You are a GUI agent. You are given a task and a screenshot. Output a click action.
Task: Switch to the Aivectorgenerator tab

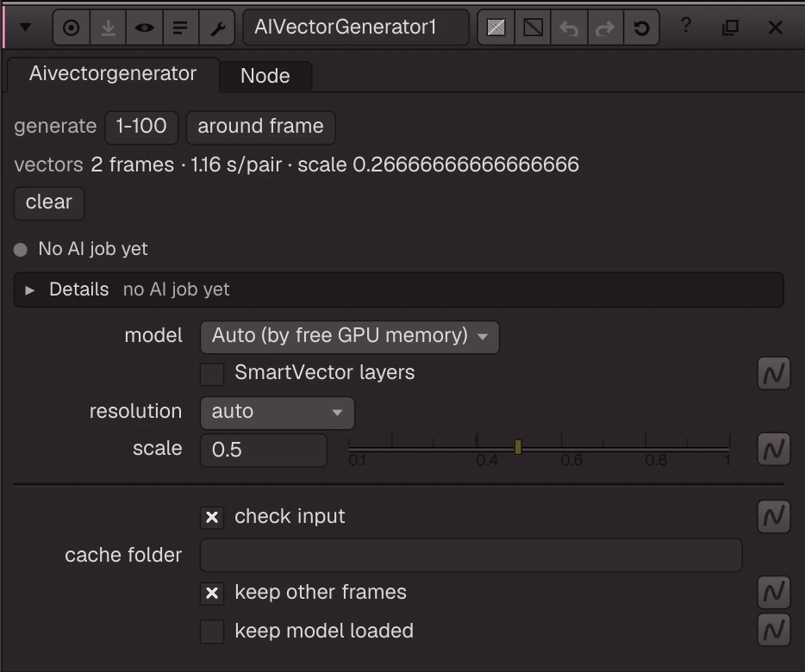pos(113,74)
